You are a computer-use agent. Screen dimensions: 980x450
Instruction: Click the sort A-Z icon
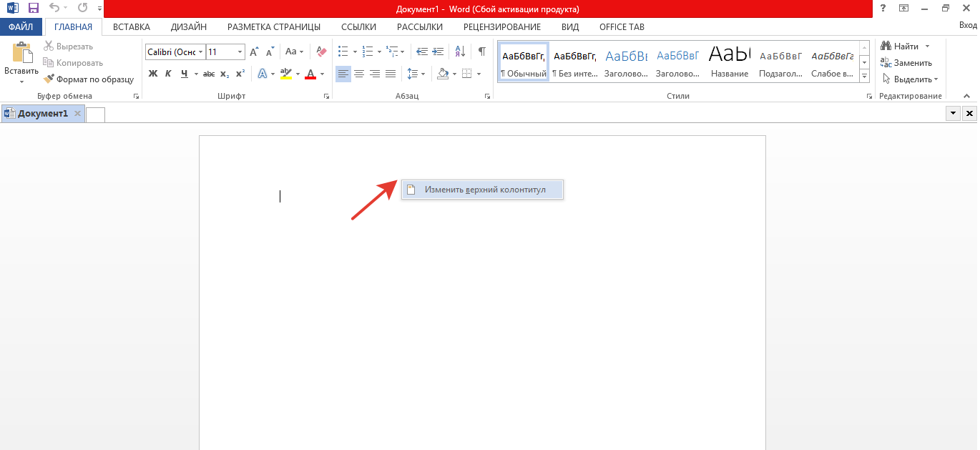pyautogui.click(x=460, y=52)
